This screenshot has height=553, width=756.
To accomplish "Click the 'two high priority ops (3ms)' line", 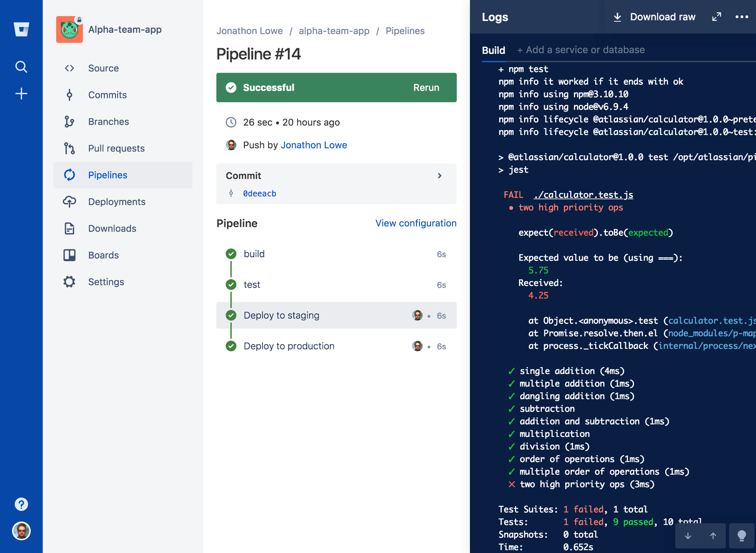I will 581,485.
